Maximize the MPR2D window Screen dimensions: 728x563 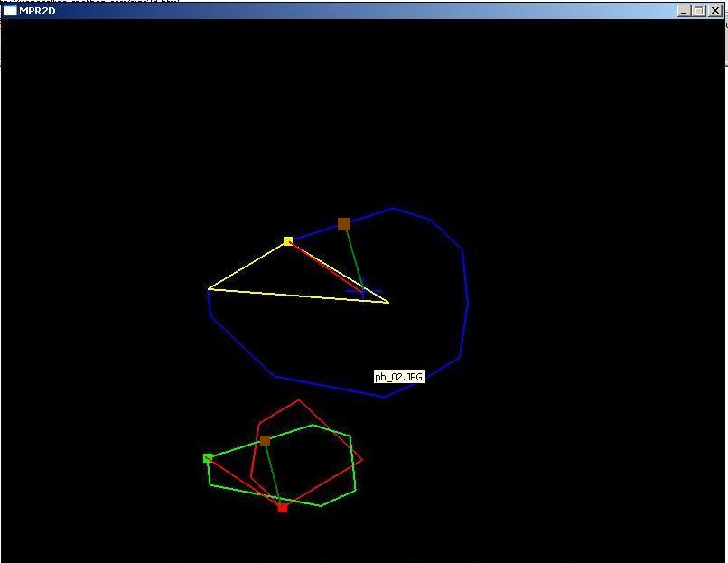(x=699, y=11)
